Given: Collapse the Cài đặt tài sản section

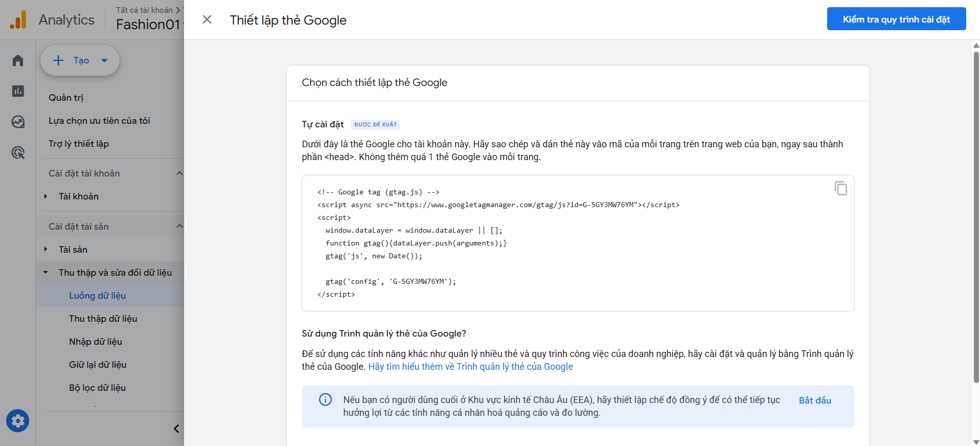Looking at the screenshot, I should click(x=179, y=227).
